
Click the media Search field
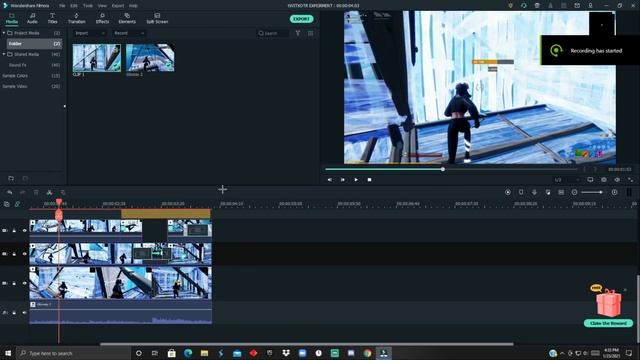point(273,33)
